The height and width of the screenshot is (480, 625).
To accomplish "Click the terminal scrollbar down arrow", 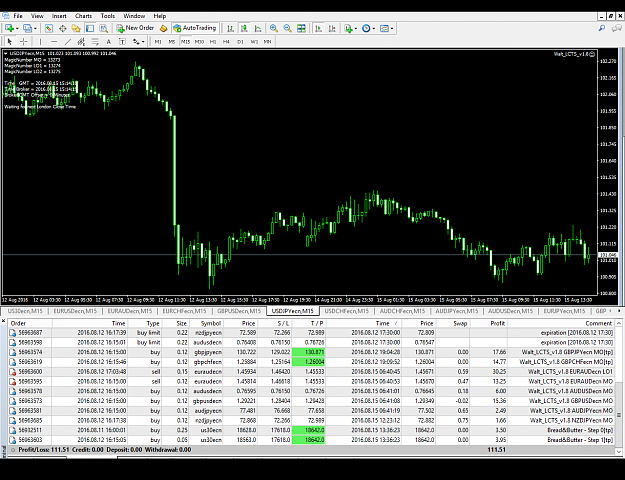I will coord(619,451).
